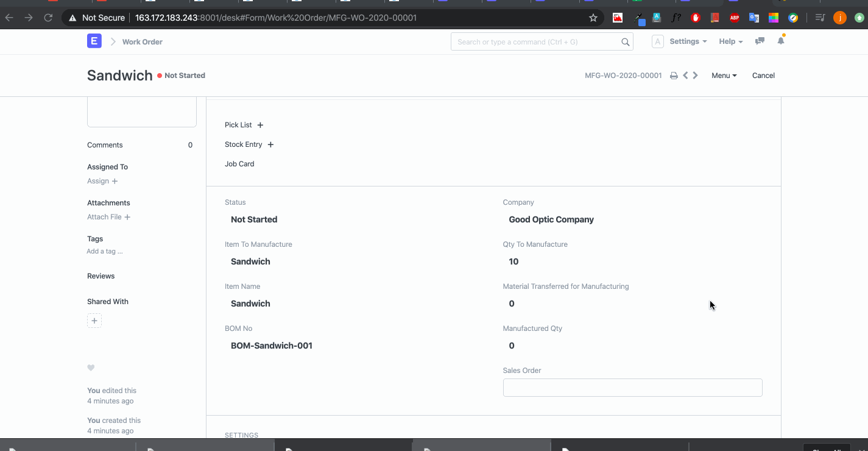
Task: Go to next document arrow
Action: coord(695,76)
